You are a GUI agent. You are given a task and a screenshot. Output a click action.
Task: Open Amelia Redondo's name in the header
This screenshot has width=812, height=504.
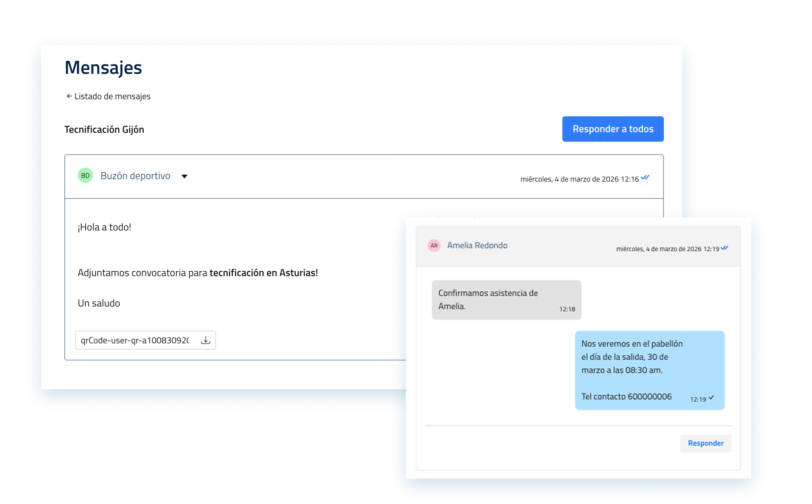coord(477,245)
